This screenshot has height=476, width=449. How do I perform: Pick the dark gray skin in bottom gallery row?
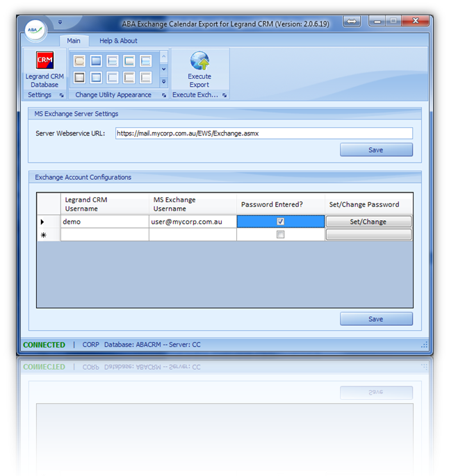pos(79,77)
